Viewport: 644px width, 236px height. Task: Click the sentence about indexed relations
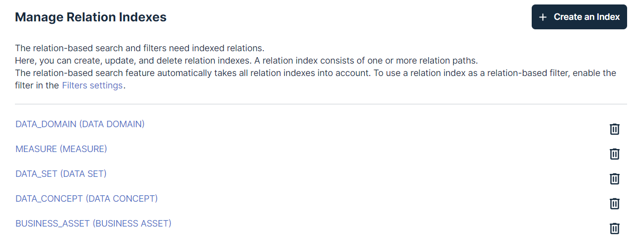point(140,48)
